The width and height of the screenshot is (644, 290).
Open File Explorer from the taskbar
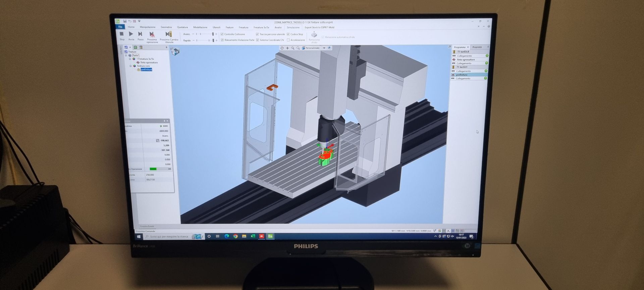coord(244,236)
